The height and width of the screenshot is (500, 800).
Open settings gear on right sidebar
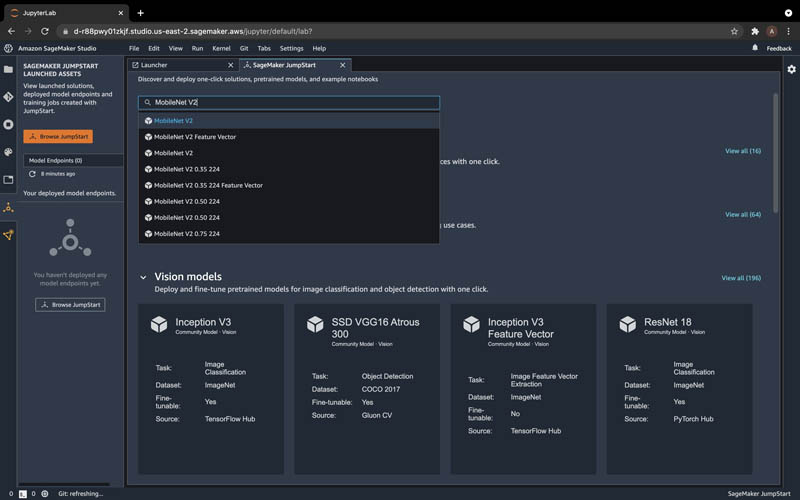[x=791, y=69]
